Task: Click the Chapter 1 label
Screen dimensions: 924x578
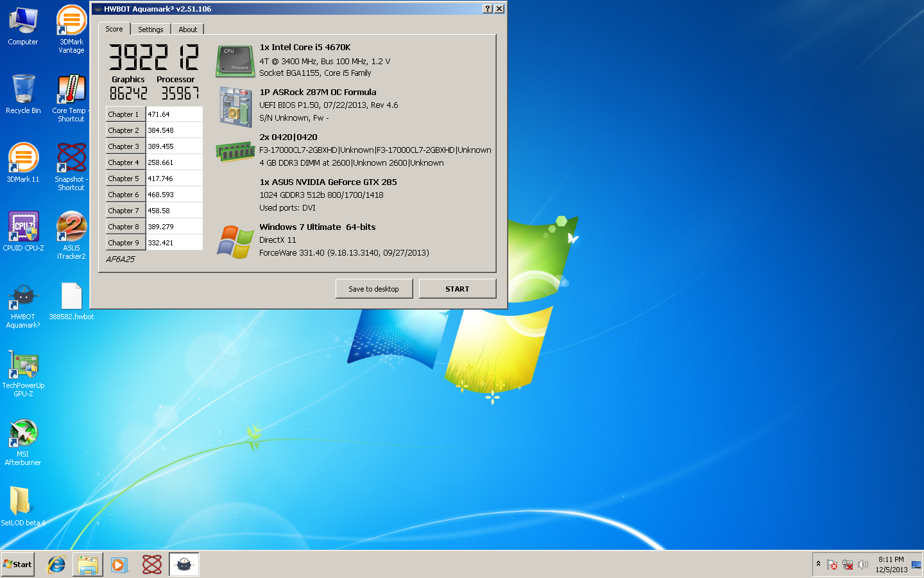Action: (x=126, y=114)
